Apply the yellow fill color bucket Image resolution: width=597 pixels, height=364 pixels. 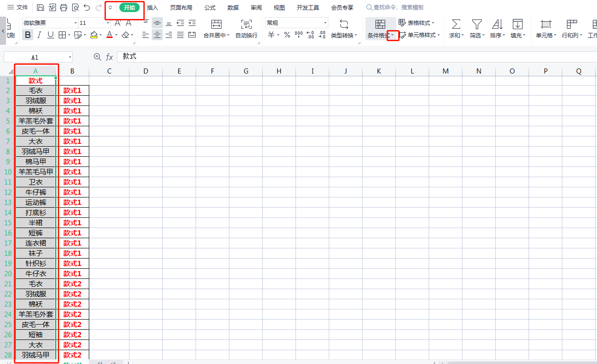(94, 35)
